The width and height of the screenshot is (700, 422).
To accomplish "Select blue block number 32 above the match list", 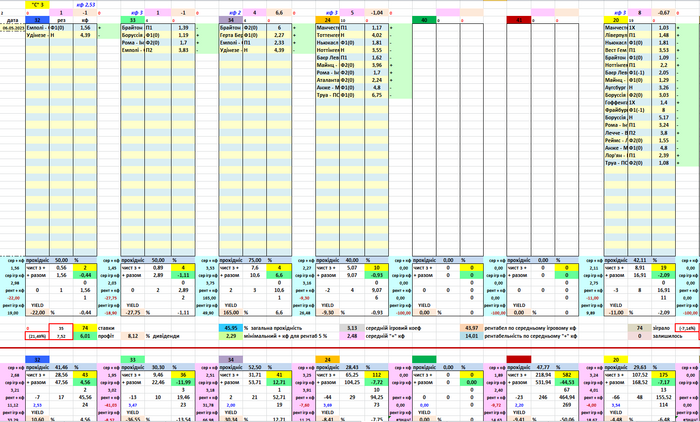I will 38,20.
